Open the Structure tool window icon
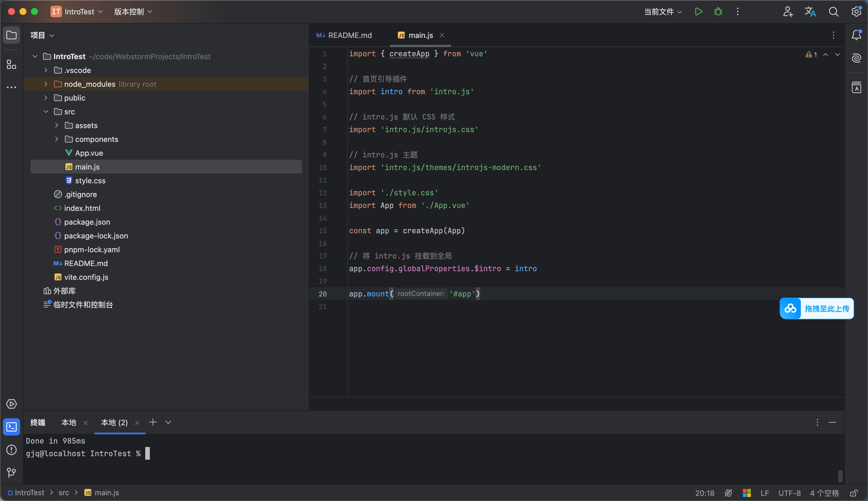 [11, 64]
